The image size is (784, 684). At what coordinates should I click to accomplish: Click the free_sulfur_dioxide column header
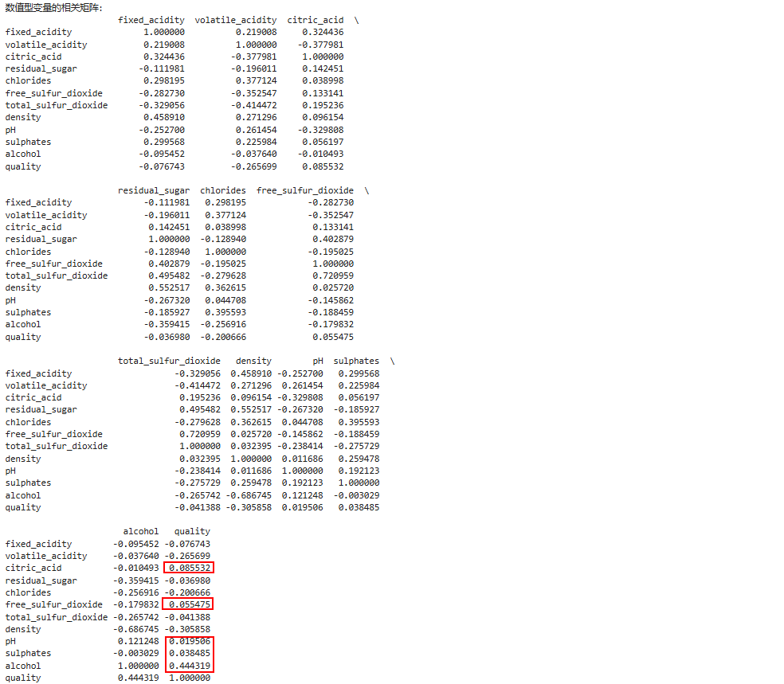(305, 190)
